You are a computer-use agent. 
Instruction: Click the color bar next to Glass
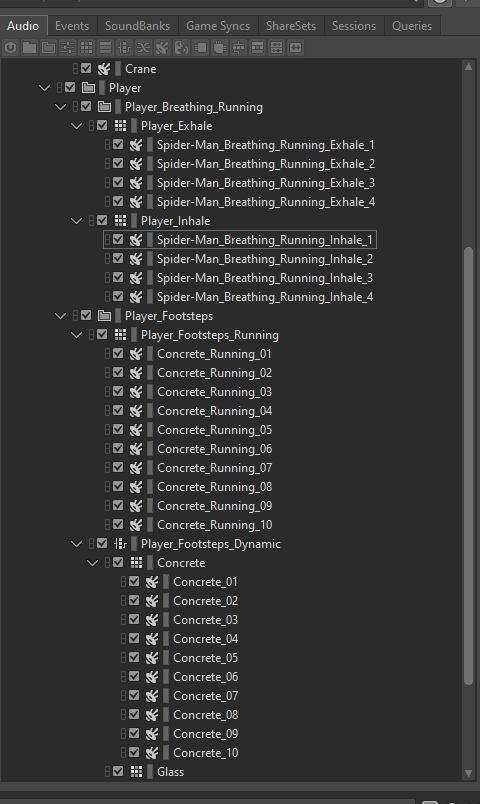coord(150,772)
